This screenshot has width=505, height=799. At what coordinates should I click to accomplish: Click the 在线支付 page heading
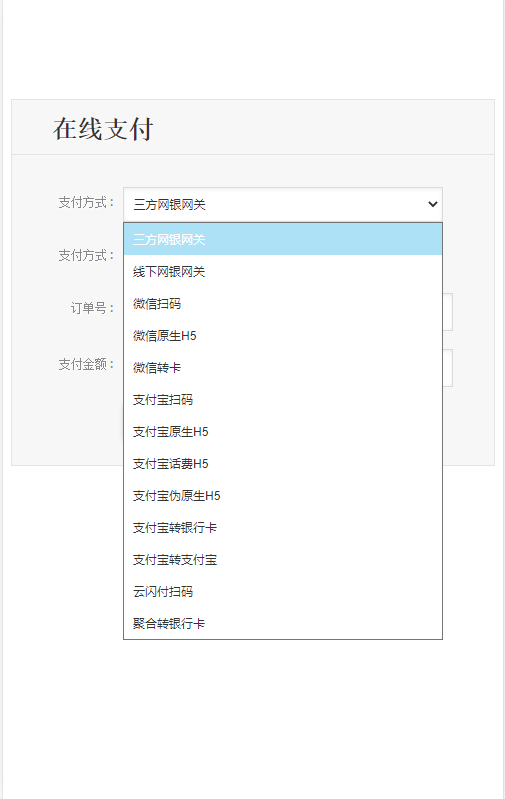[x=103, y=128]
